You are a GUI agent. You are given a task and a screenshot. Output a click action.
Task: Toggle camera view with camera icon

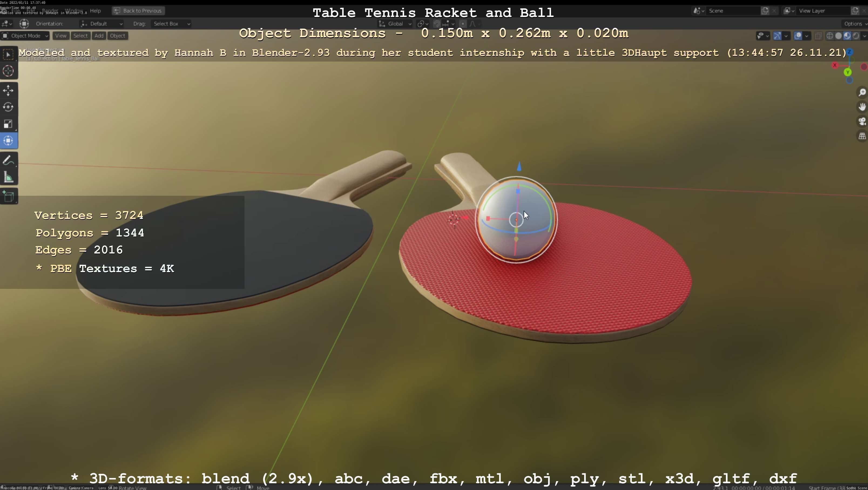click(x=862, y=121)
